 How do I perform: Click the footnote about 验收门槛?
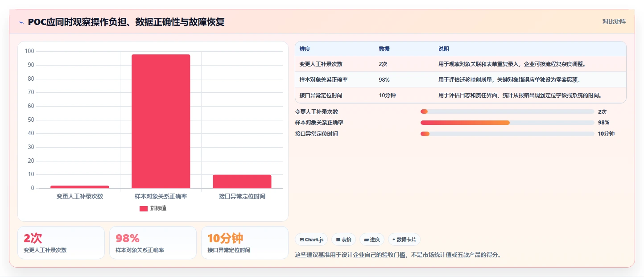click(398, 255)
